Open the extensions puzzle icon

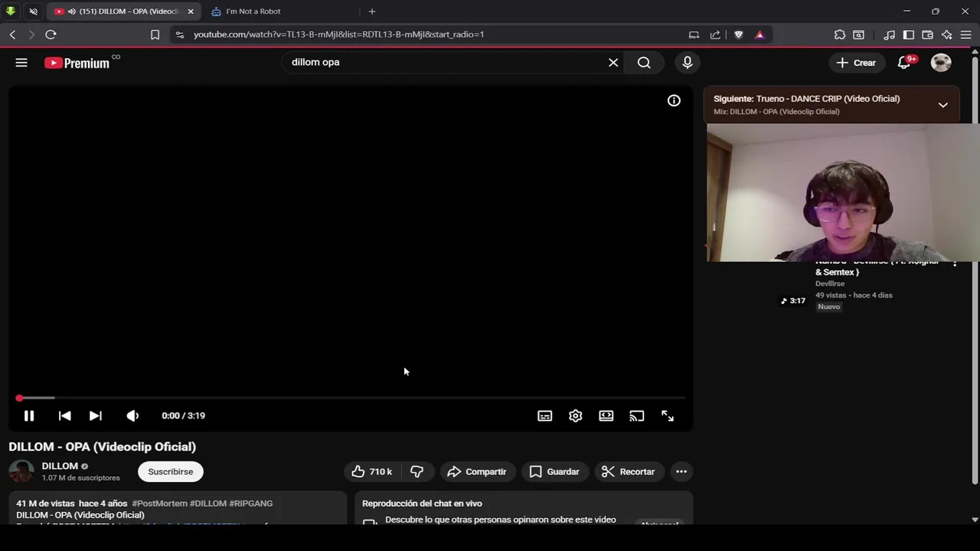point(840,34)
